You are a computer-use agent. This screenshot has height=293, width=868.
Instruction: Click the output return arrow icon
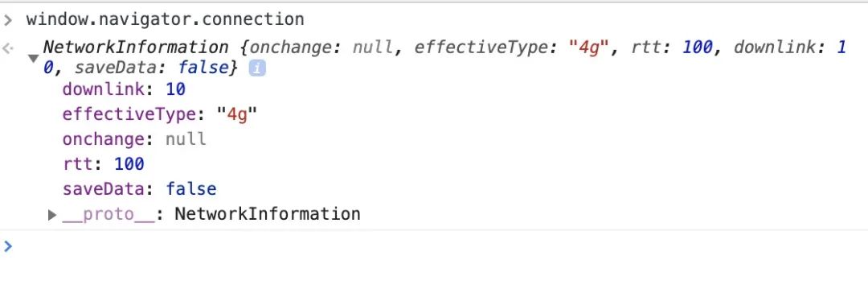[8, 47]
